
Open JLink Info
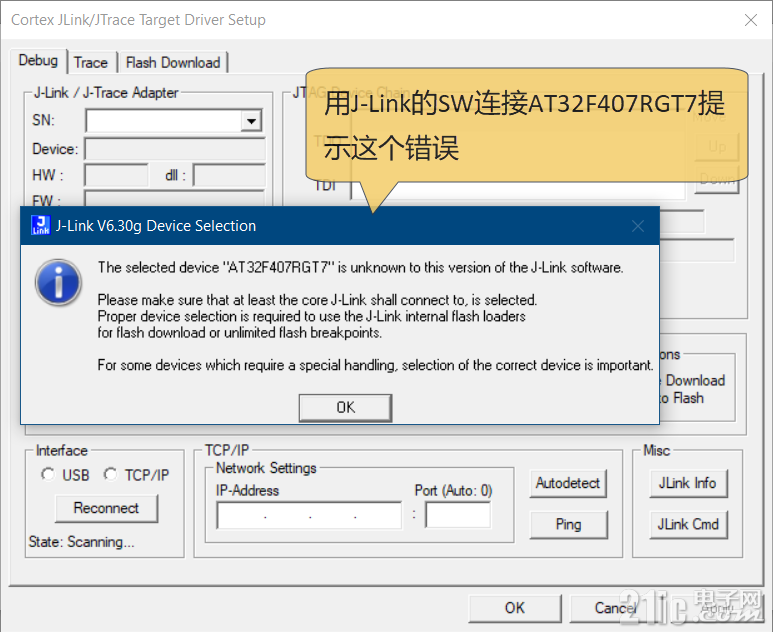click(688, 483)
